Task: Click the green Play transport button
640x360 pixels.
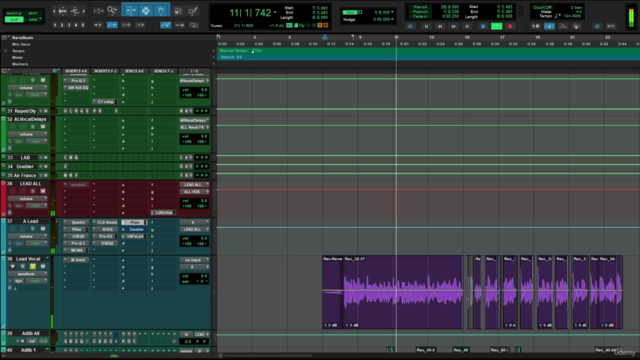Action: point(496,26)
